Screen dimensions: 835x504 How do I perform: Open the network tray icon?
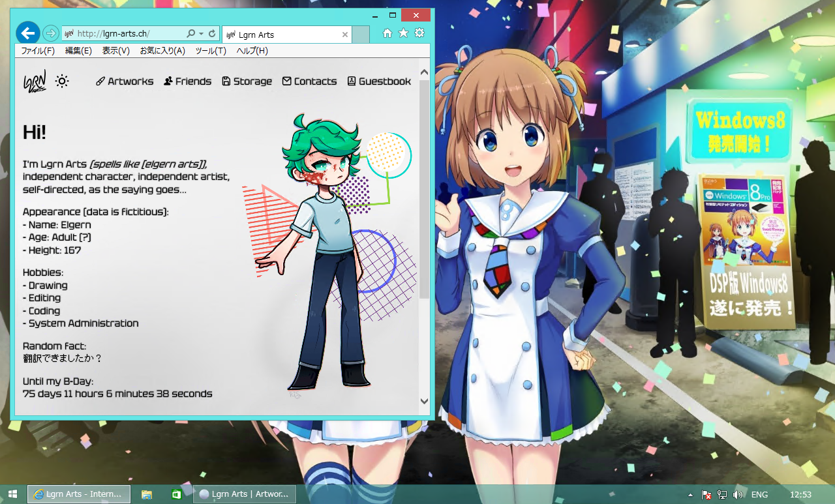[x=722, y=495]
